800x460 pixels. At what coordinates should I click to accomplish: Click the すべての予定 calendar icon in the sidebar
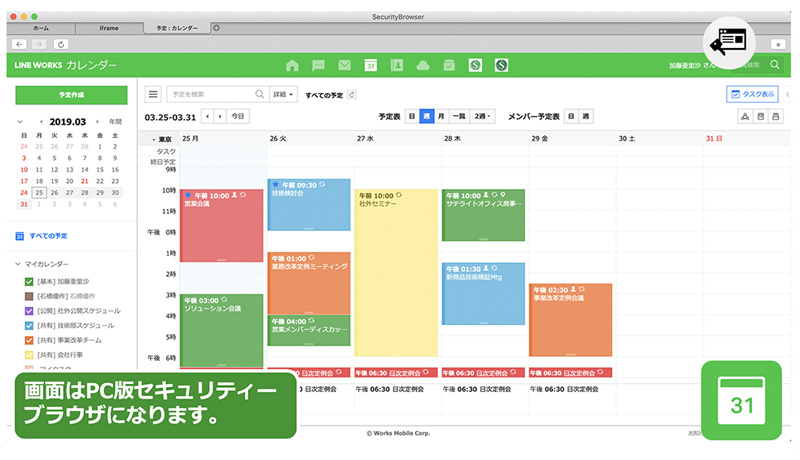pos(19,236)
